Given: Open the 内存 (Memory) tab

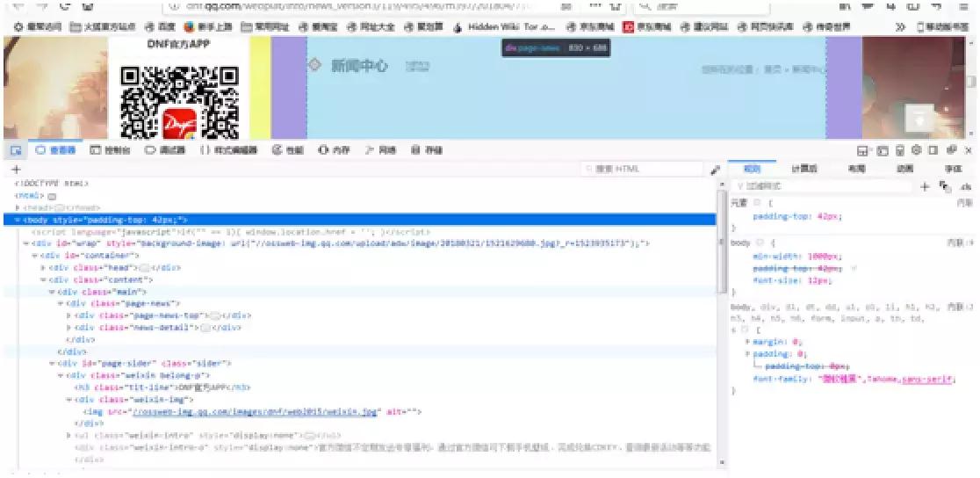Looking at the screenshot, I should (x=334, y=150).
